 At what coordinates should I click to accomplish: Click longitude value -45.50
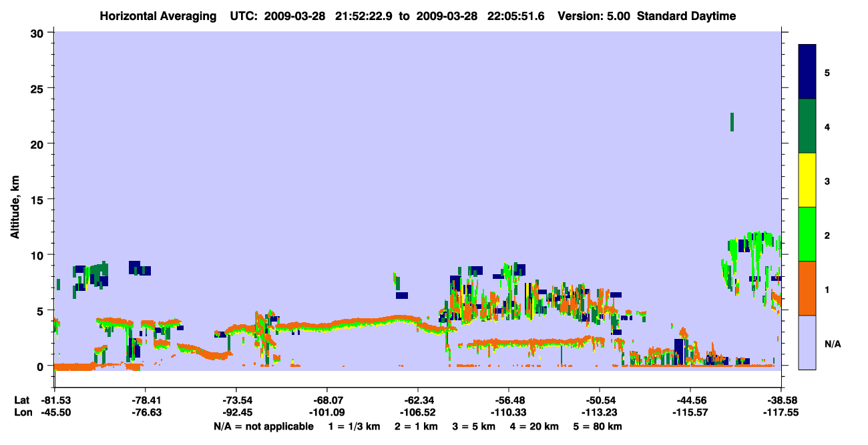pyautogui.click(x=55, y=412)
